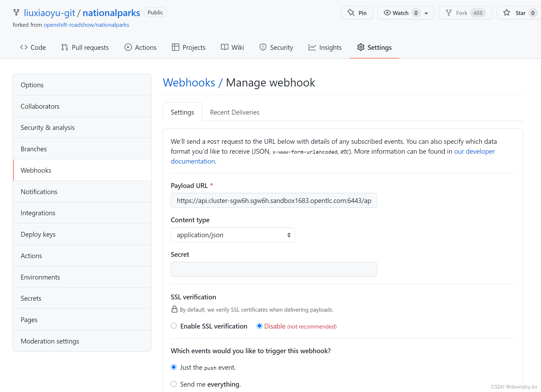Open the Pull requests tab
The width and height of the screenshot is (541, 392).
[x=85, y=47]
